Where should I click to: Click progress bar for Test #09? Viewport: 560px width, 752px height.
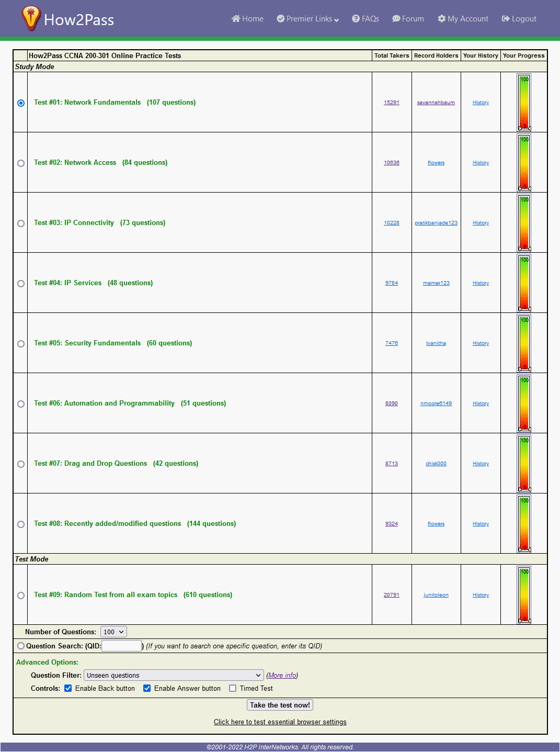(x=524, y=594)
